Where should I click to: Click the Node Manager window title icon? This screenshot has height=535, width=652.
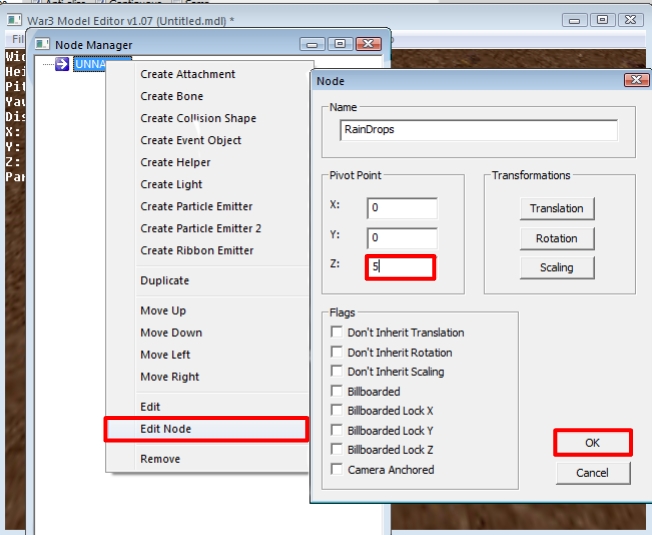tap(42, 44)
